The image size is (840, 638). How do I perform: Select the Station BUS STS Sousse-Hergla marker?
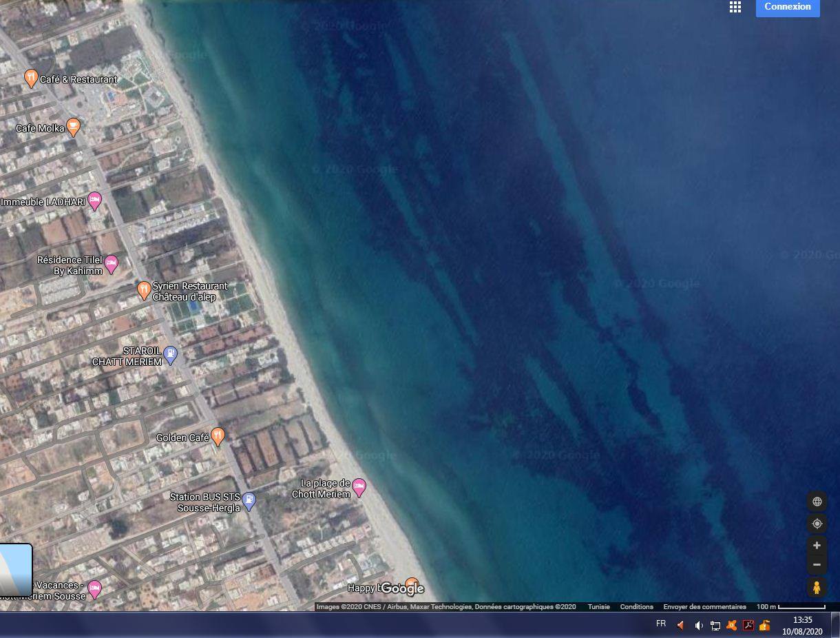[249, 501]
